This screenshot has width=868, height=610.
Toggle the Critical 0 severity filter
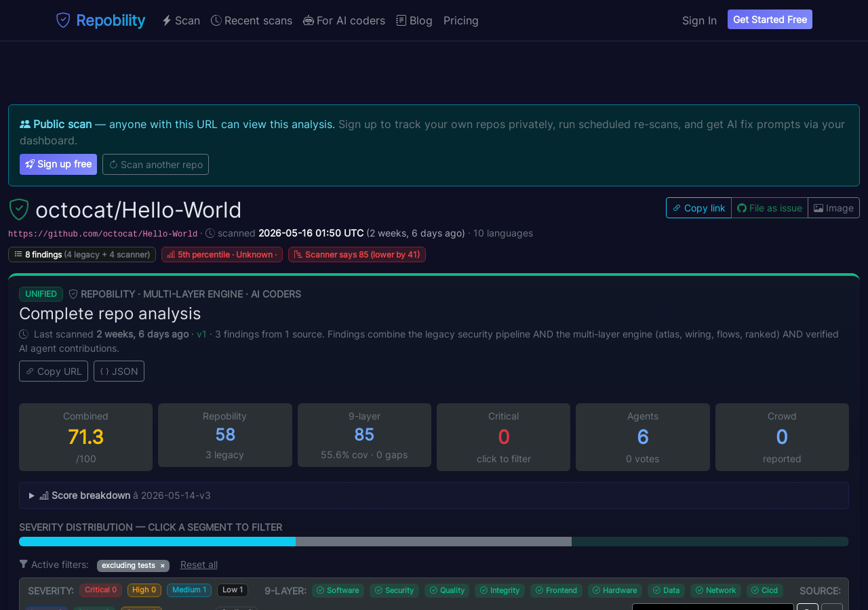coord(100,590)
